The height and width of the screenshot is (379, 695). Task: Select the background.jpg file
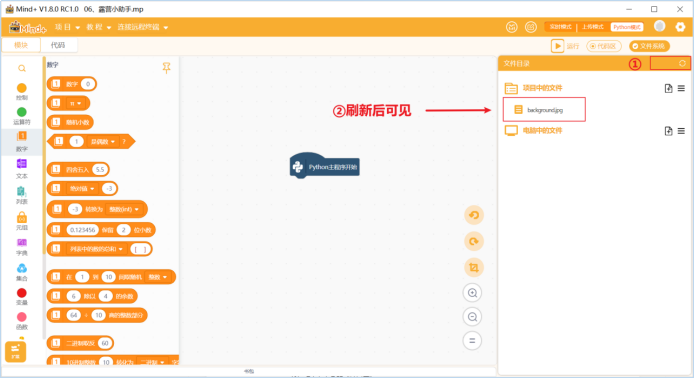point(544,109)
